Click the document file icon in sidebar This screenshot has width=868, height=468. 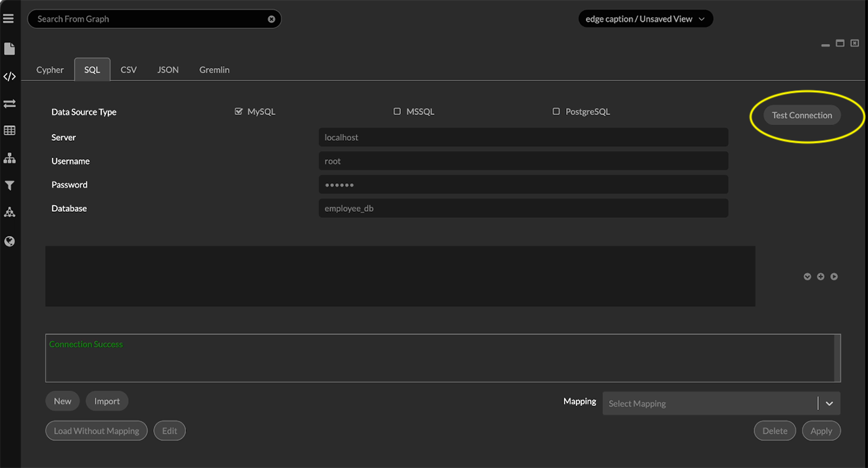(x=9, y=49)
